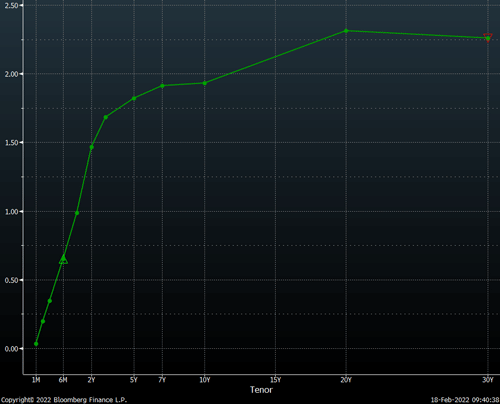500x404 pixels.
Task: Click the 0.00 y-axis label
Action: click(11, 349)
